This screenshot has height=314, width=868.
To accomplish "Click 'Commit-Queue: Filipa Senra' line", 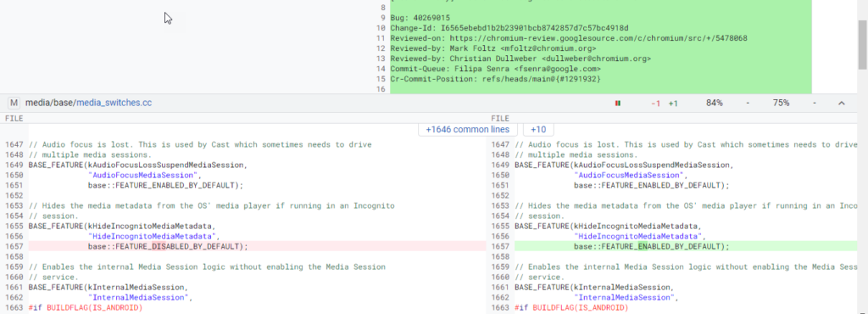I will (495, 70).
